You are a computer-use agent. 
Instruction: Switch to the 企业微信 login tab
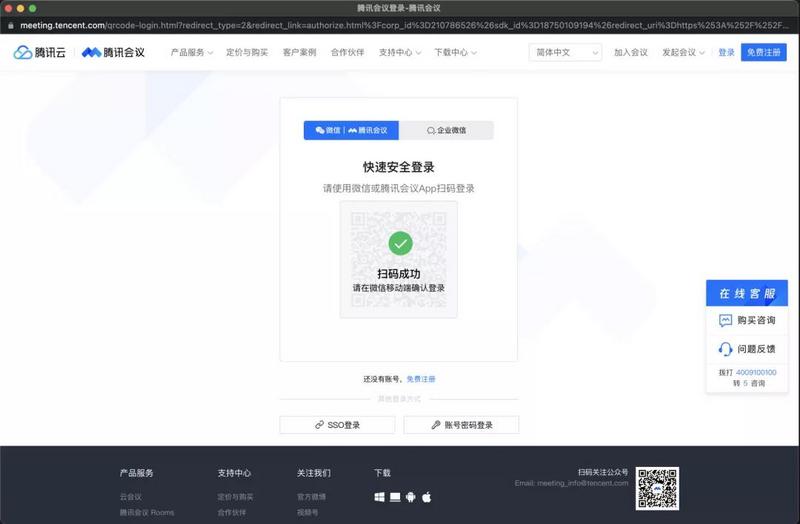(446, 130)
